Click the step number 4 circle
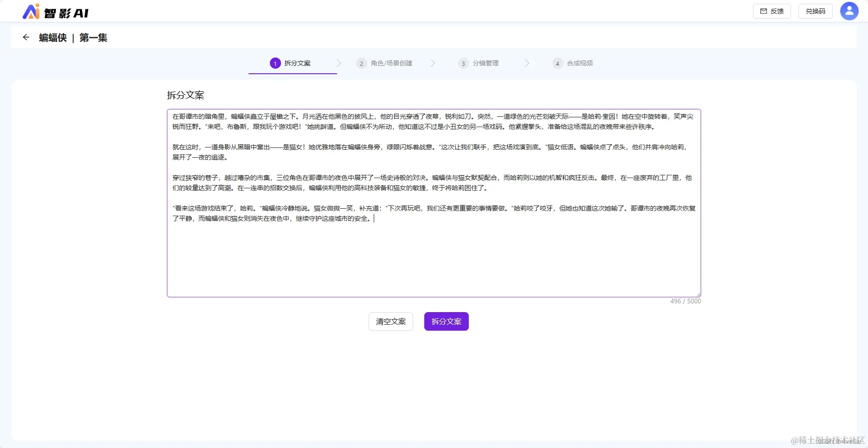The image size is (868, 448). tap(557, 64)
